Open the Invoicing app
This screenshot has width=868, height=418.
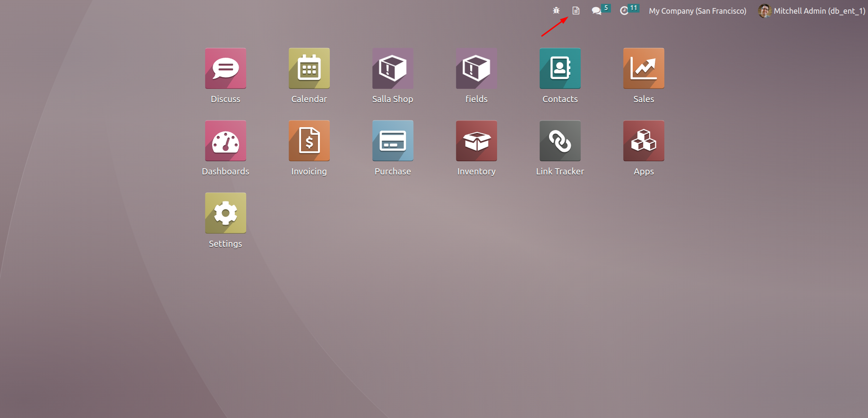click(309, 141)
